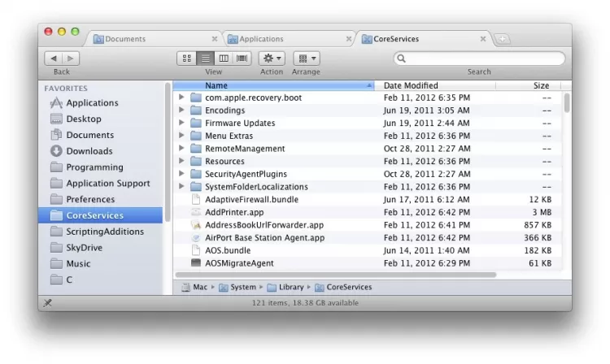
Task: Expand the Firmware Updates folder
Action: click(x=181, y=123)
